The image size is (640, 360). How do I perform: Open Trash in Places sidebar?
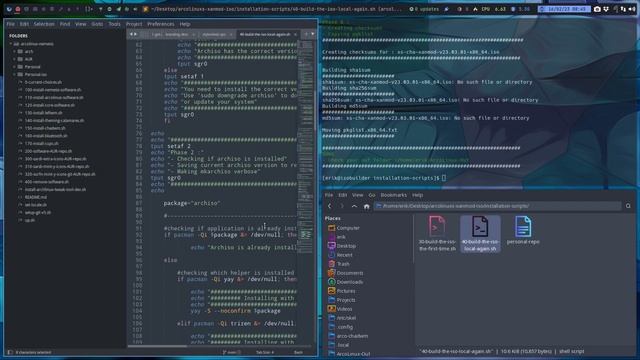pos(339,264)
